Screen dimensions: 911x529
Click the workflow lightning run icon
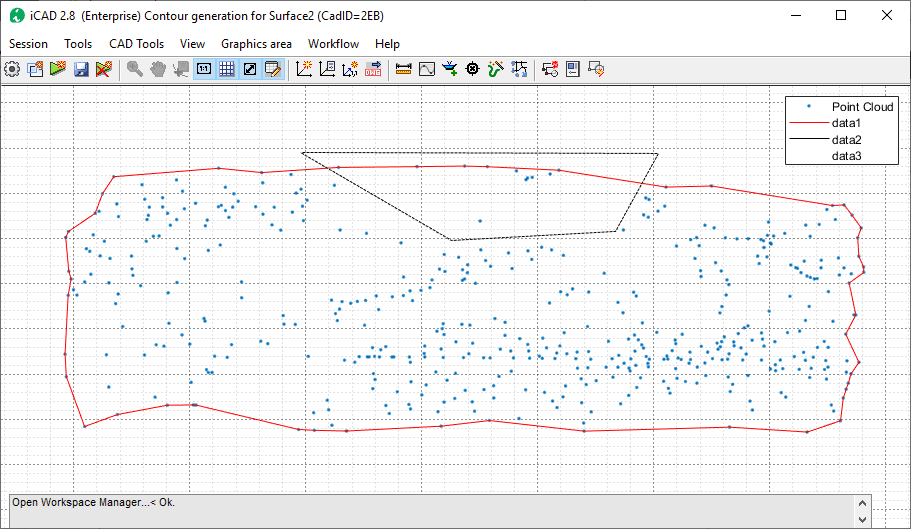tap(596, 69)
